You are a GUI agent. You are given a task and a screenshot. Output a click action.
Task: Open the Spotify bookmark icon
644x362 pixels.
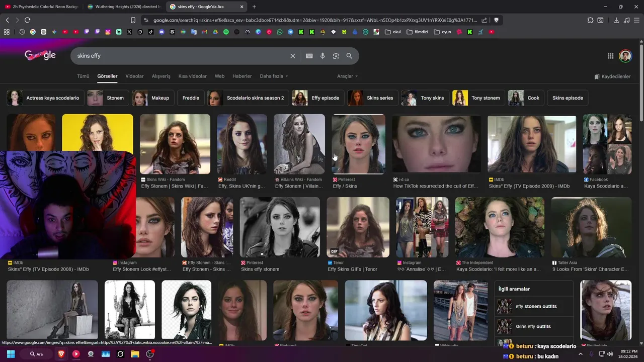(x=226, y=32)
